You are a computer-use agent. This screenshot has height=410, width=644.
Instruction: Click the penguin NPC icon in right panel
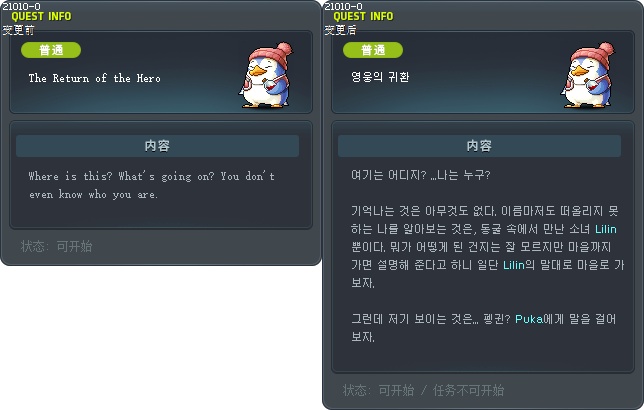588,75
